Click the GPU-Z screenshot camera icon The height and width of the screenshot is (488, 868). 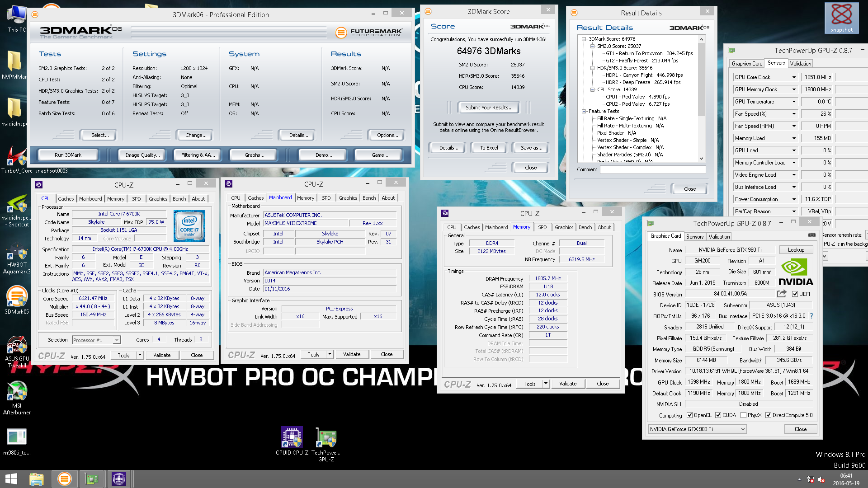812,235
